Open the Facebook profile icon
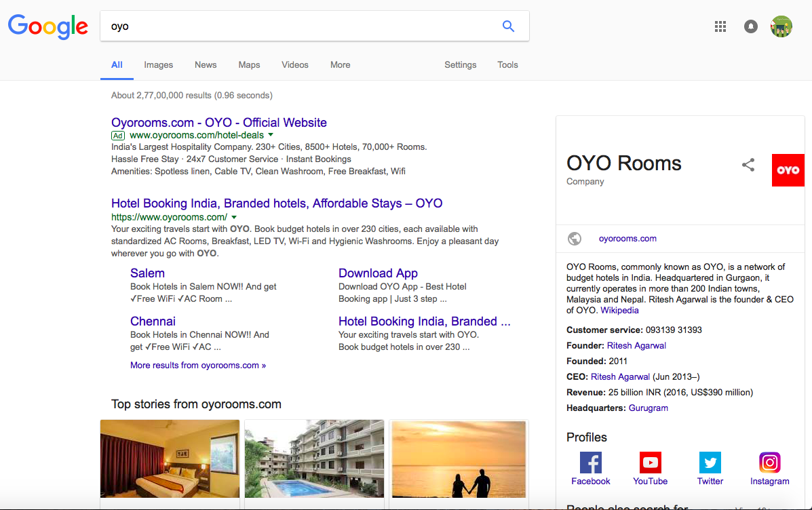The width and height of the screenshot is (812, 510). 590,463
